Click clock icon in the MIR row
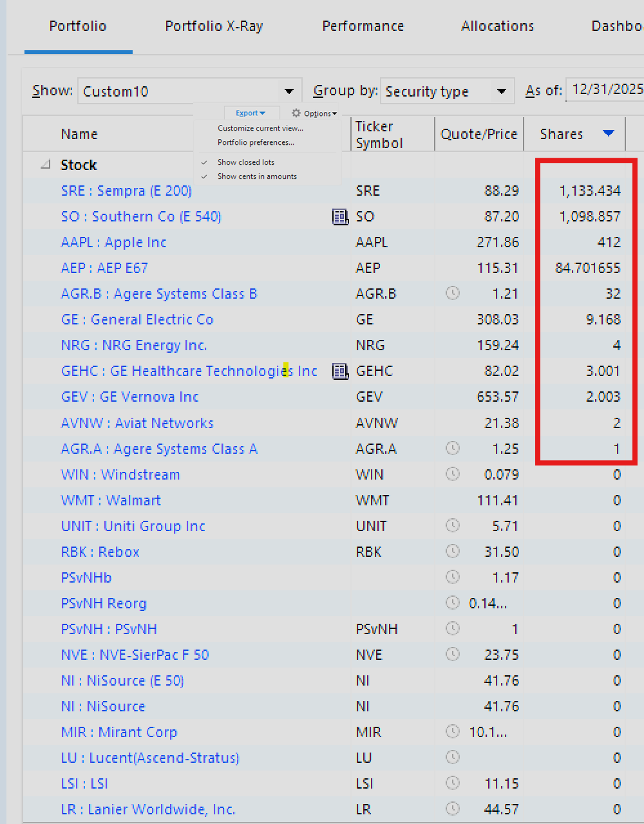 [453, 731]
